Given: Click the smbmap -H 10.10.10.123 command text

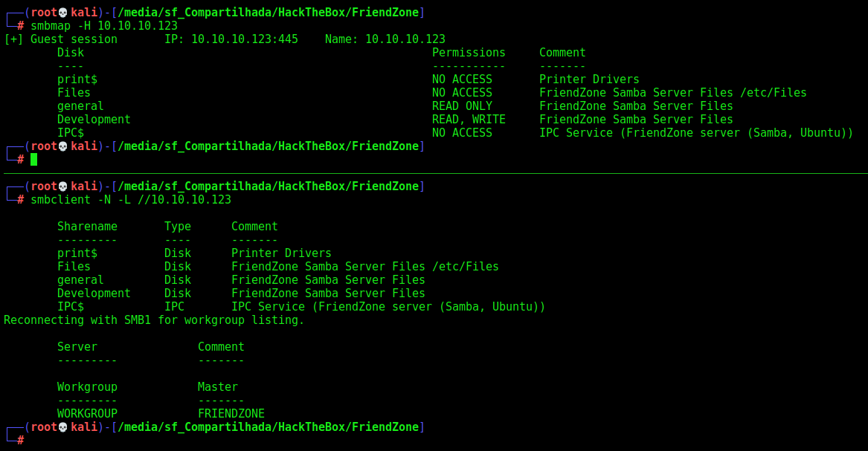Looking at the screenshot, I should [x=104, y=26].
